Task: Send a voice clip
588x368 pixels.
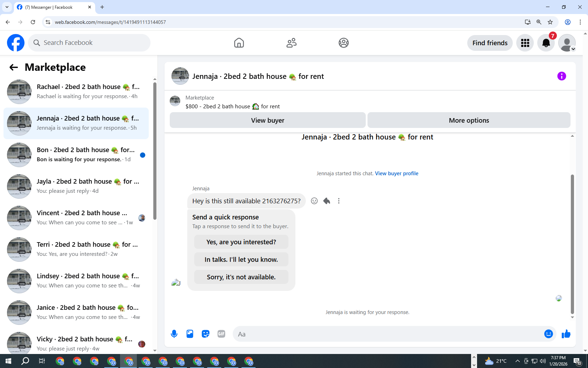Action: click(174, 334)
